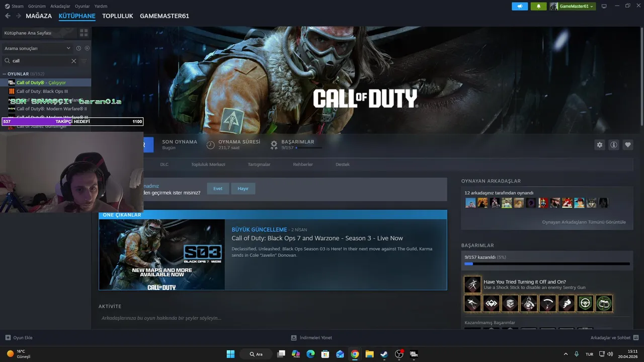Screen dimensions: 644x362
Task: Click the Oyun Ekle plus icon
Action: tap(8, 338)
